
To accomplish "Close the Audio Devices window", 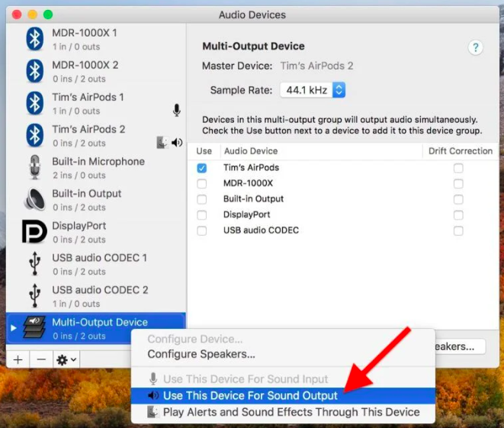I will [17, 14].
